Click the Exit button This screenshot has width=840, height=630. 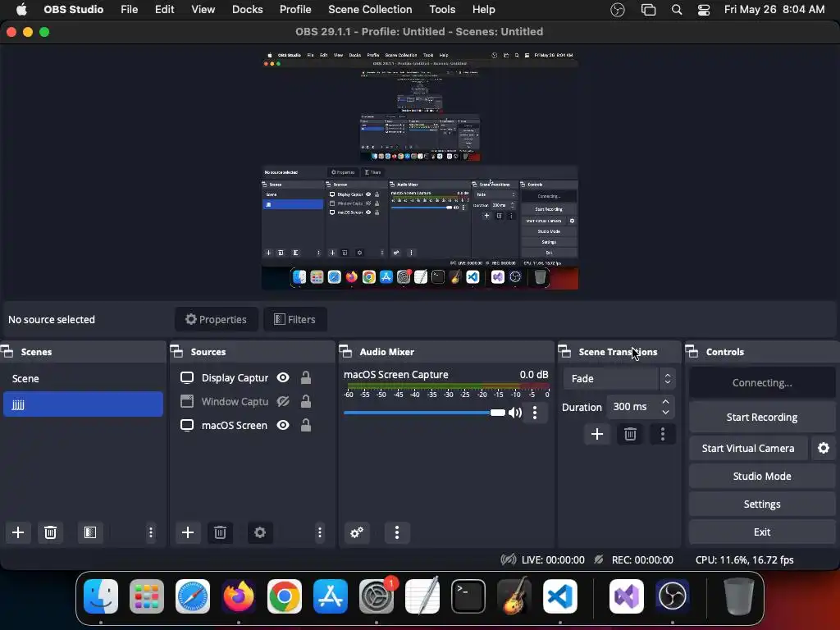pos(762,532)
